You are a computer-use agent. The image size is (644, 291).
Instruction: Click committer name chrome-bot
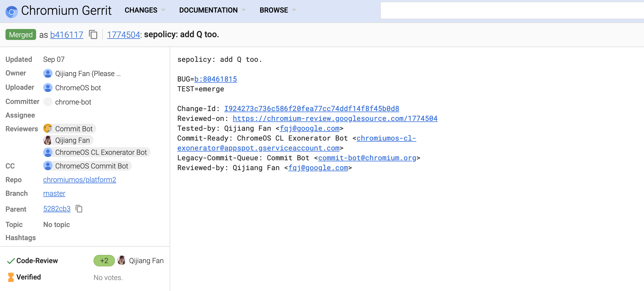point(73,102)
